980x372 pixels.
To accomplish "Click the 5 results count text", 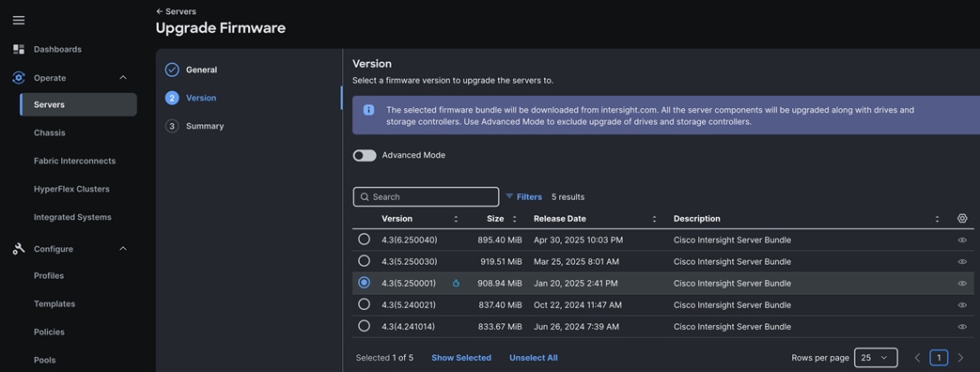I will coord(568,197).
